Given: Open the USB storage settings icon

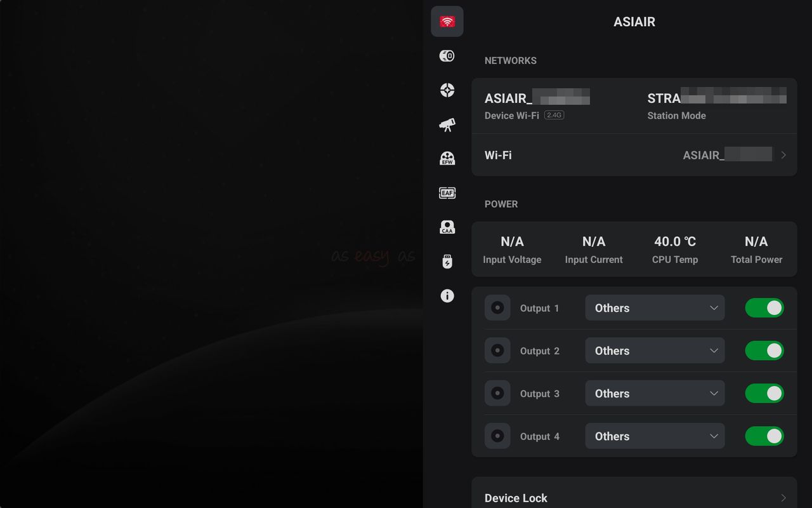Looking at the screenshot, I should (447, 262).
